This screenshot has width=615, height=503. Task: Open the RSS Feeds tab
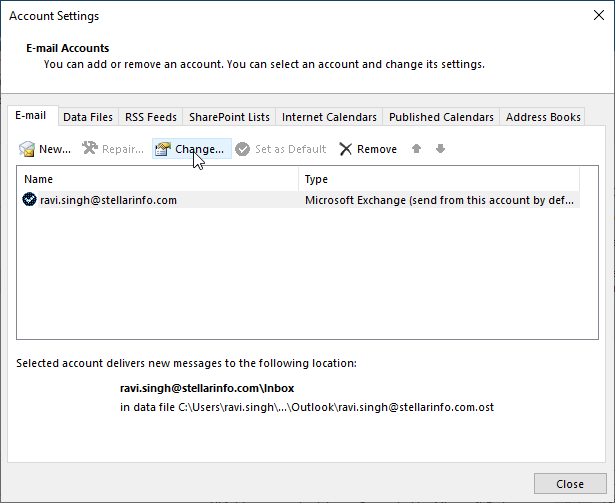pyautogui.click(x=151, y=117)
